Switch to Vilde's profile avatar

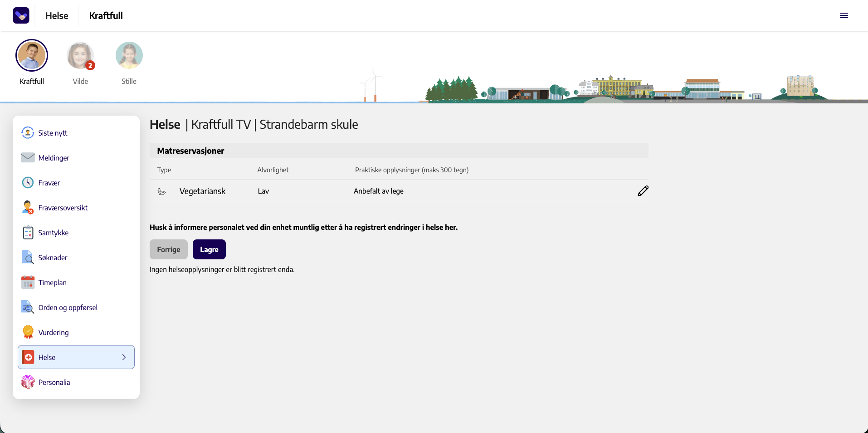click(x=80, y=55)
